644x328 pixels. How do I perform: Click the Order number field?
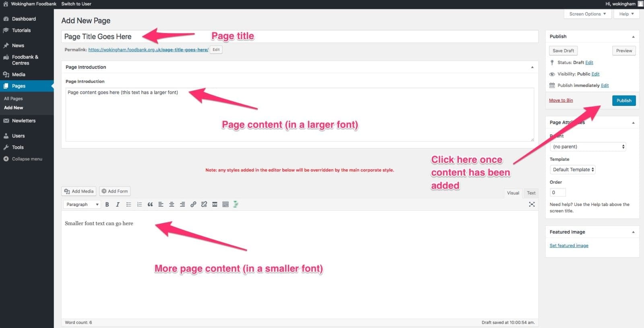click(557, 193)
